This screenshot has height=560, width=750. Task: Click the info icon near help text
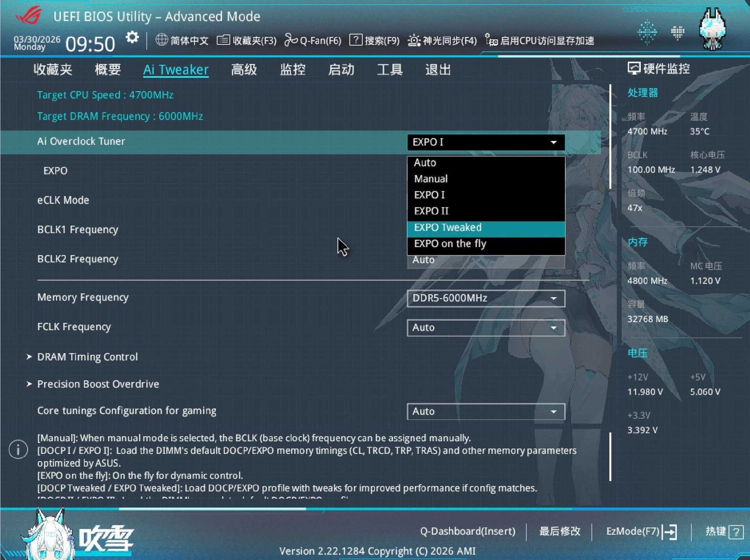click(18, 449)
